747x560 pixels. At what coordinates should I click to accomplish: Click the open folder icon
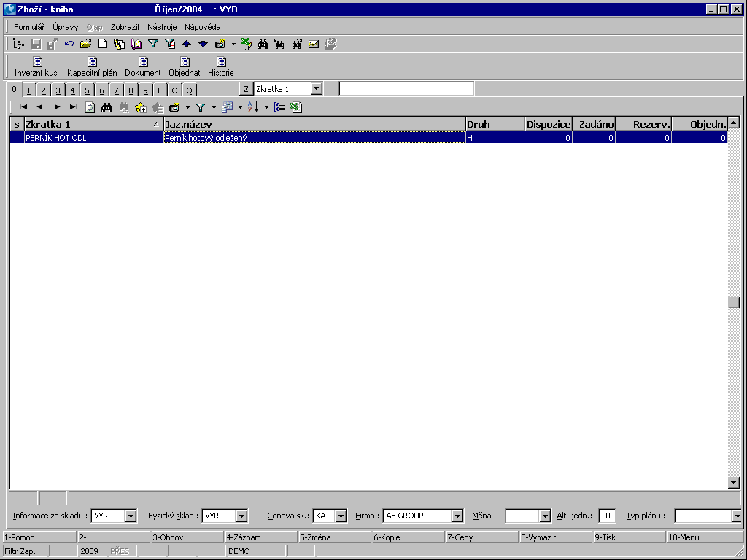86,44
